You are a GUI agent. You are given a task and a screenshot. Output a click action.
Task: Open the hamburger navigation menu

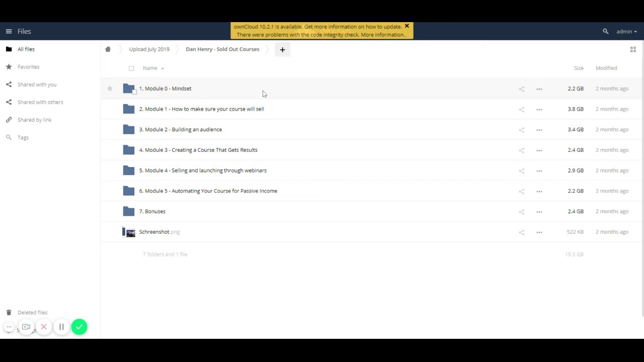9,31
